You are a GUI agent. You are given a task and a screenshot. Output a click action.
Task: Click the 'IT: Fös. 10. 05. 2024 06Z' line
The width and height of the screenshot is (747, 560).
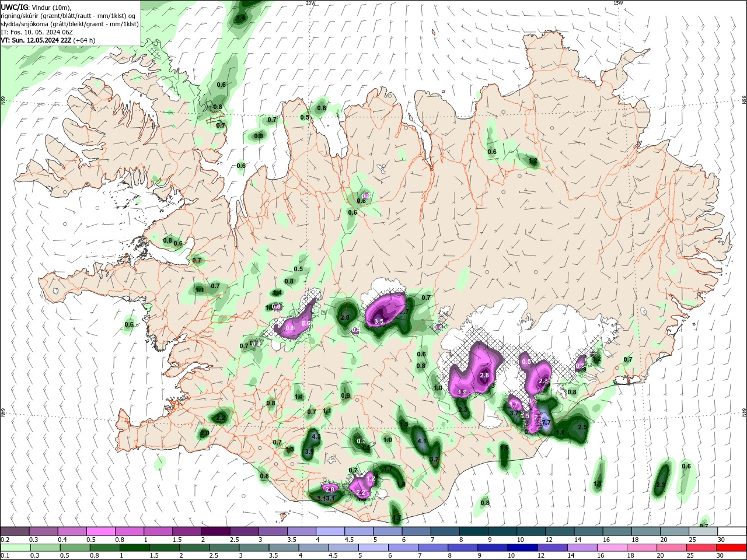coord(37,32)
